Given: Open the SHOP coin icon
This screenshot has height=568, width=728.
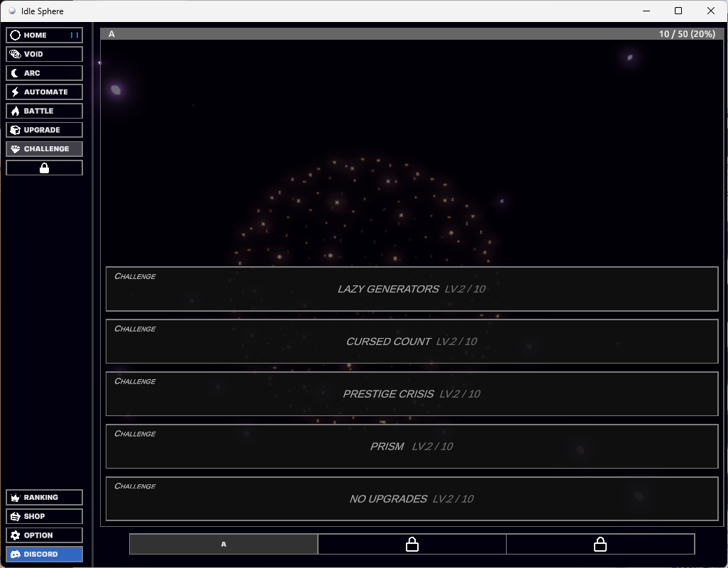Looking at the screenshot, I should (14, 516).
